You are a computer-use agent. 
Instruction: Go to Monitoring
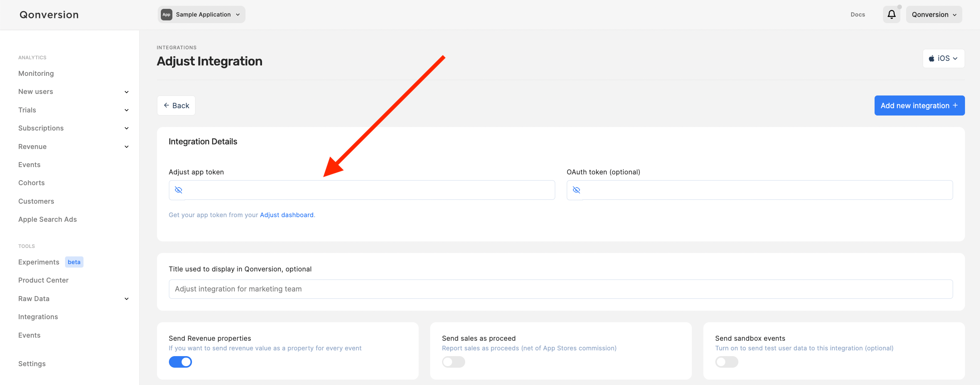(x=36, y=74)
